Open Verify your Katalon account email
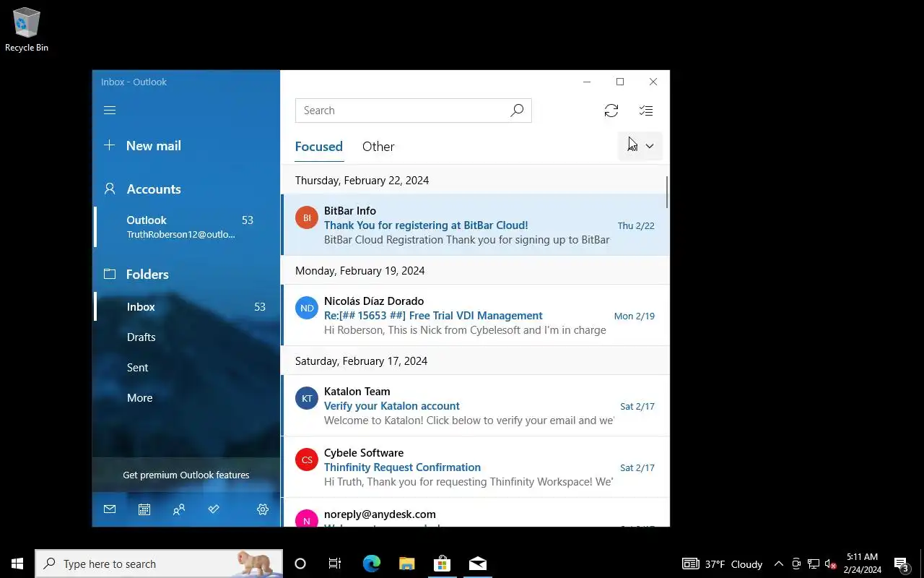Image resolution: width=924 pixels, height=578 pixels. tap(476, 405)
